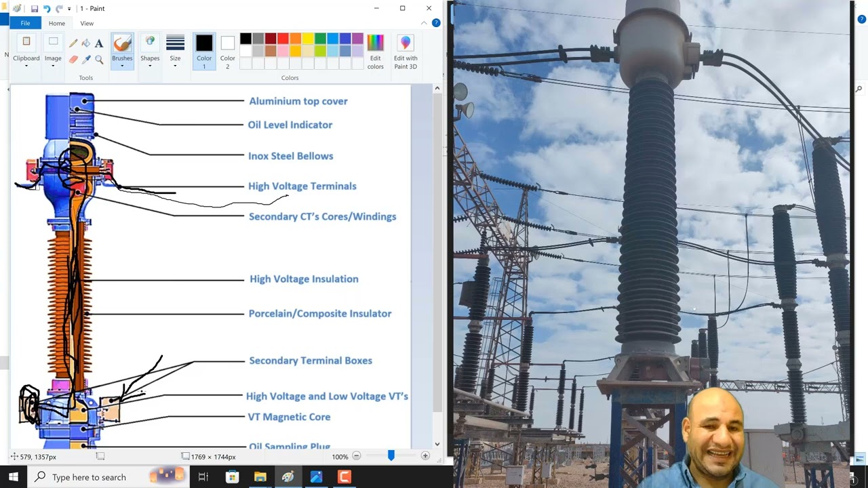
Task: Click Save icon in quick access toolbar
Action: (34, 8)
